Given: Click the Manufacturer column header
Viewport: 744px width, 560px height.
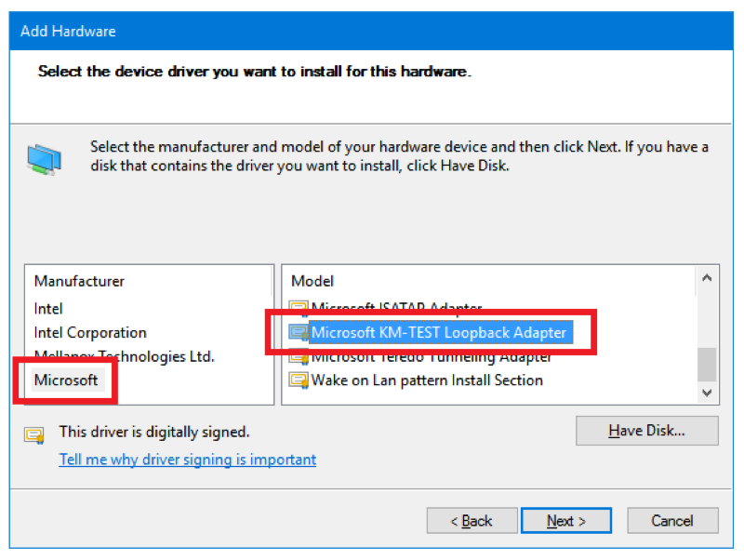Looking at the screenshot, I should (79, 281).
